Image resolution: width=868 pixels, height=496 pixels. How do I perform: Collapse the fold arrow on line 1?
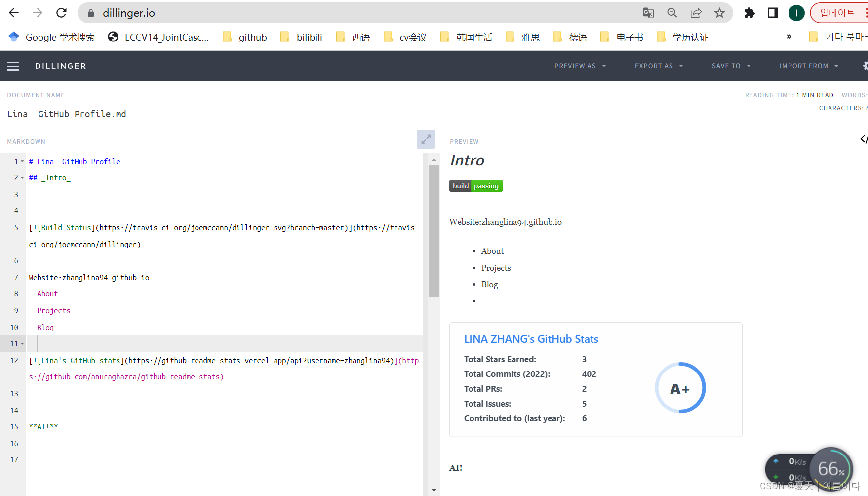(x=22, y=162)
